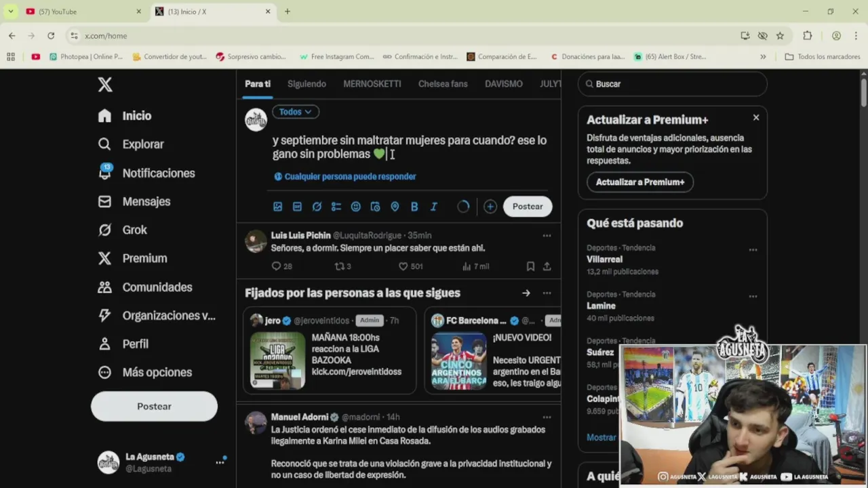Dismiss the Actualizar a Premium+ card
868x488 pixels.
[x=756, y=117]
